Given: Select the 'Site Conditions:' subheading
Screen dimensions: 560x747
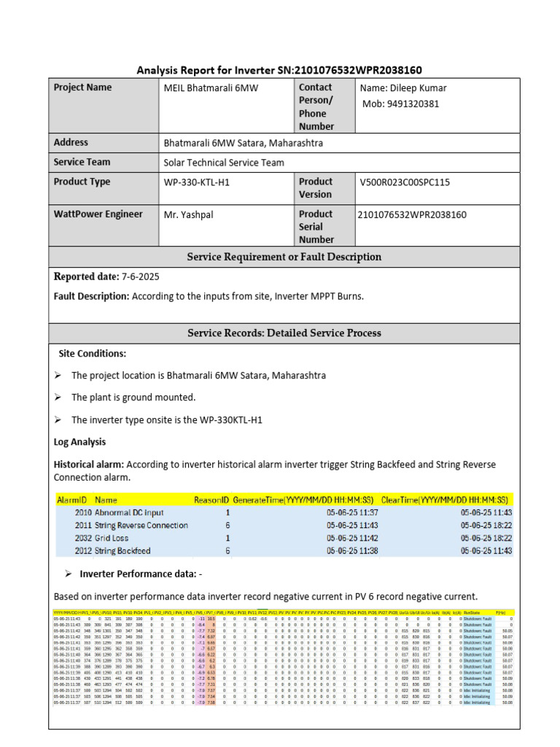Looking at the screenshot, I should [x=93, y=354].
